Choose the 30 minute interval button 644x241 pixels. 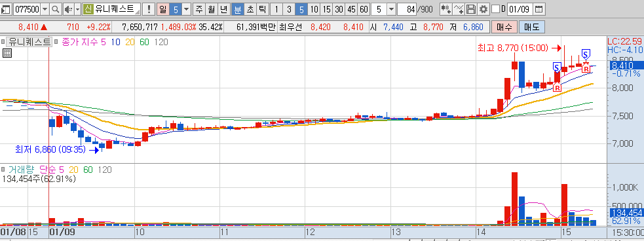click(339, 9)
